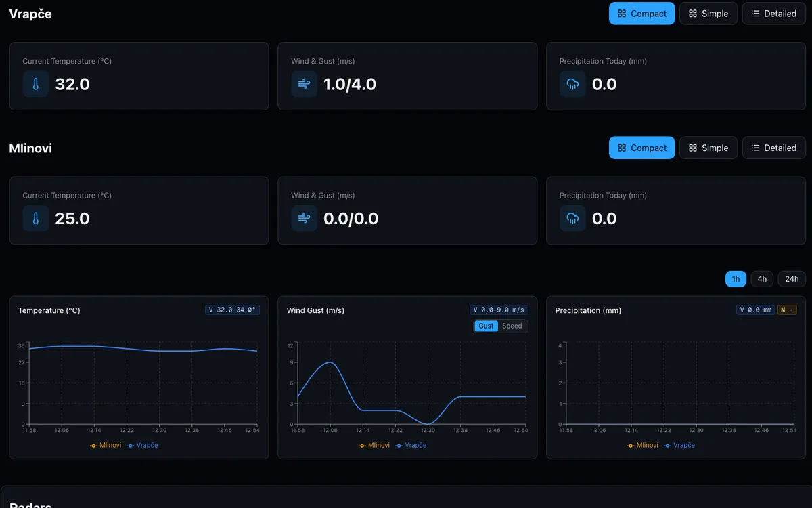The image size is (812, 508).
Task: Click the Mlinovi temperature value 25.0
Action: 72,218
